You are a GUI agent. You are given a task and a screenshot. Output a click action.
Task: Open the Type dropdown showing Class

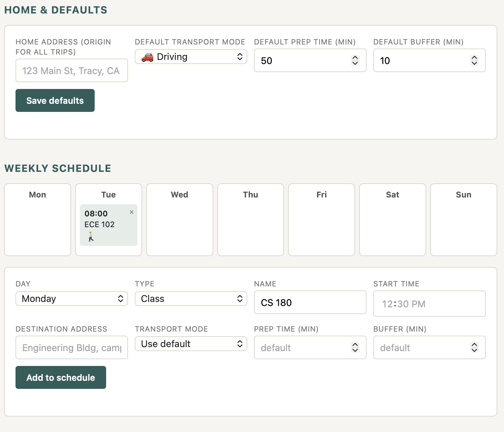[191, 299]
